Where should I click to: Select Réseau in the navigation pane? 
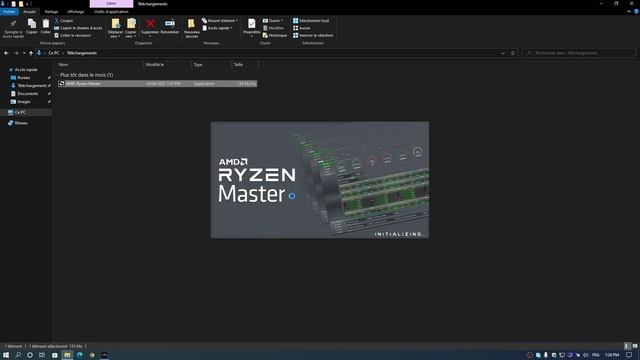(18, 123)
